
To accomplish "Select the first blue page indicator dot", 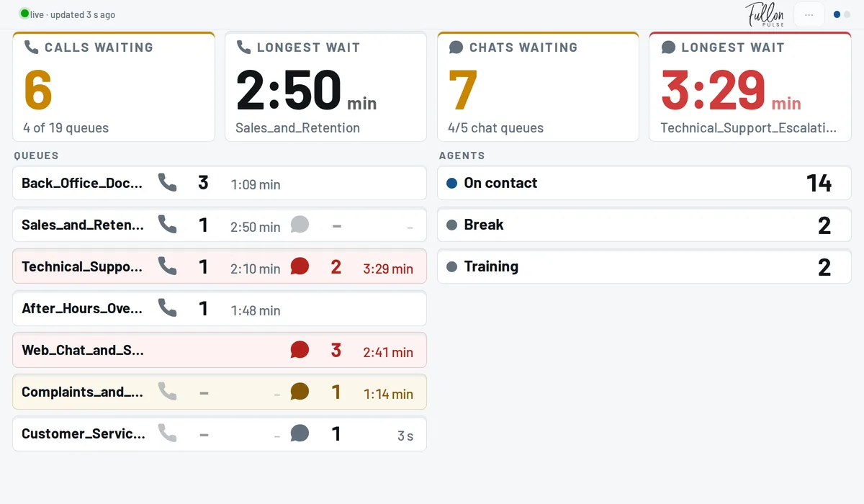I will (837, 14).
